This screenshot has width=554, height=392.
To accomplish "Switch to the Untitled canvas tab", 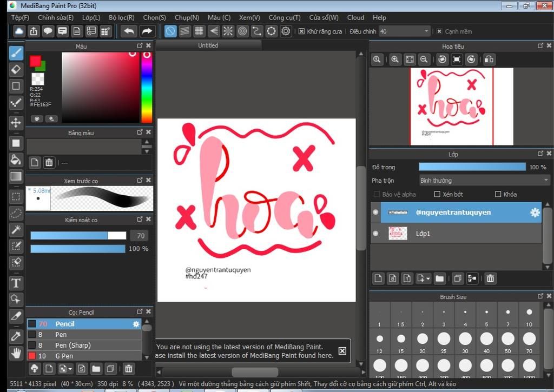I will click(x=208, y=45).
